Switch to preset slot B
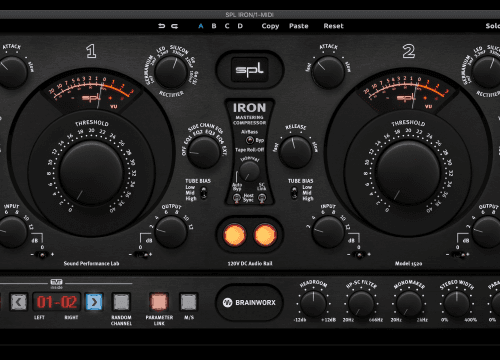Image resolution: width=500 pixels, height=360 pixels. click(x=214, y=26)
